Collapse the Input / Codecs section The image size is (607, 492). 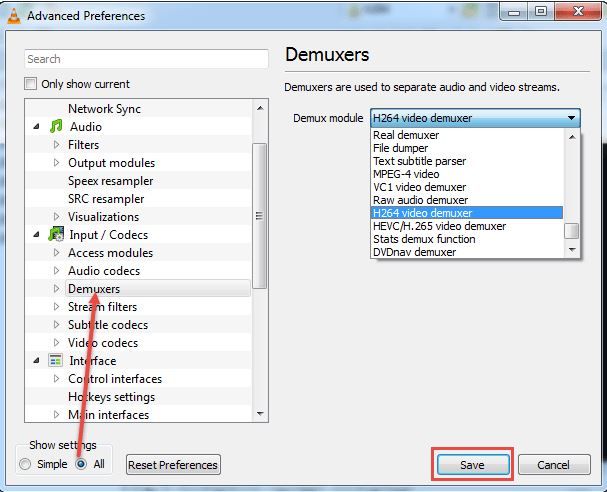coord(36,234)
